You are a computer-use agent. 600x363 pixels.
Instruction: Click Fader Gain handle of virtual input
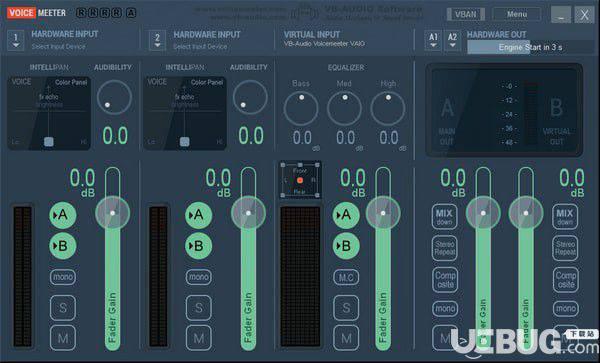pyautogui.click(x=383, y=213)
